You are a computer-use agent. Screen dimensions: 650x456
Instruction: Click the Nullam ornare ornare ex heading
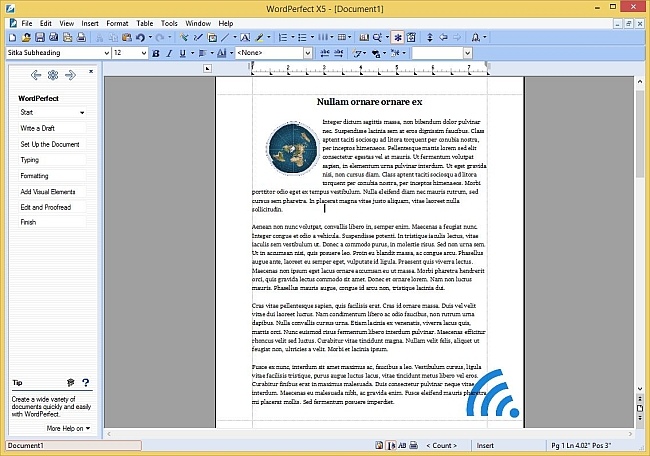click(369, 102)
